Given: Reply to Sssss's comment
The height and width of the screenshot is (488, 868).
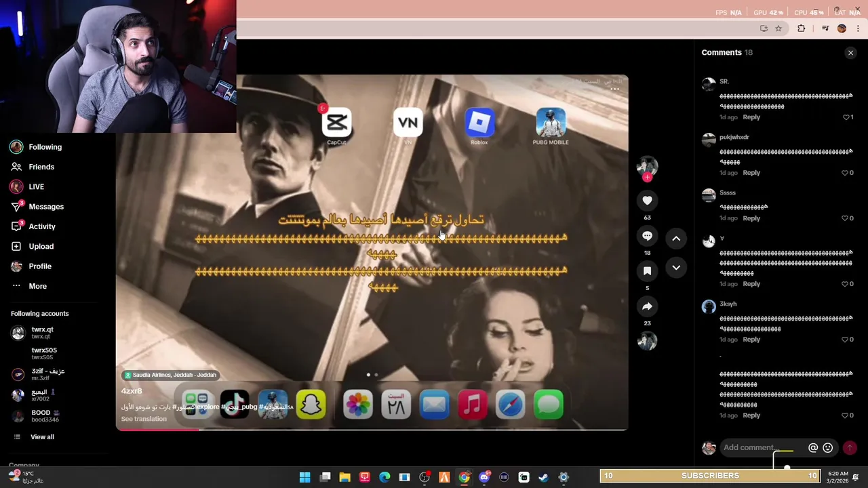Looking at the screenshot, I should click(x=751, y=218).
